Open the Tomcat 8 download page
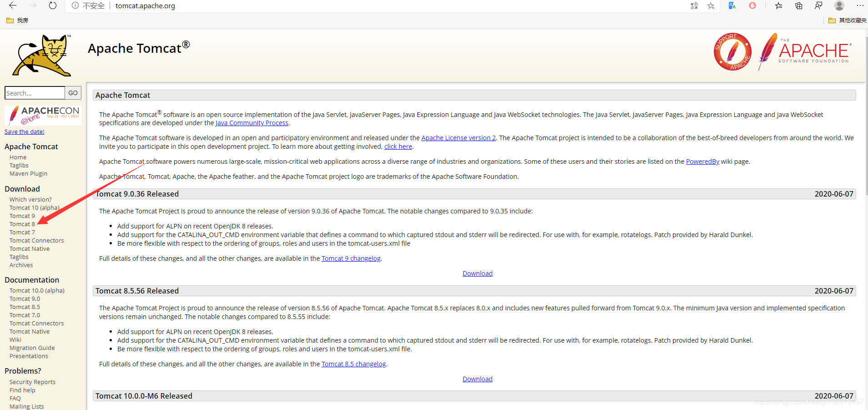 tap(22, 224)
